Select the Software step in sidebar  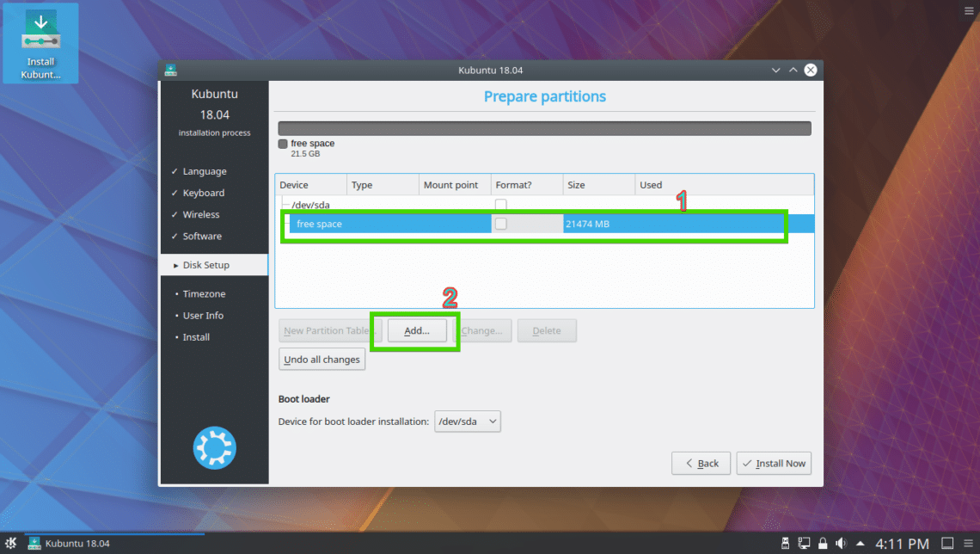202,237
